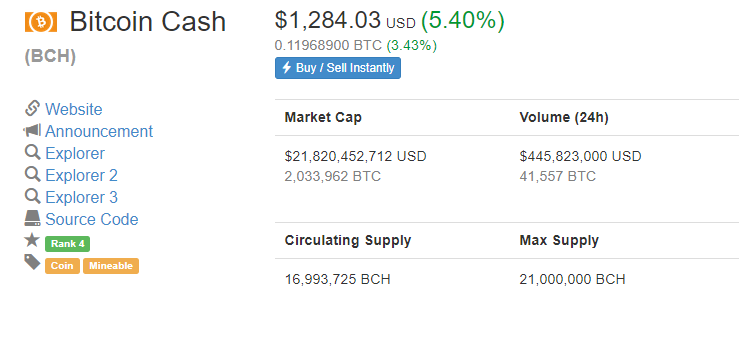The image size is (739, 363).
Task: Open the Explorer 3 link
Action: (x=81, y=197)
